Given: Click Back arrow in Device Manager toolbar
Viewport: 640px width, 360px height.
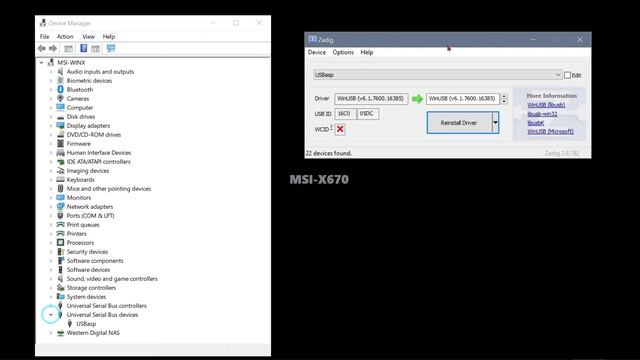Looking at the screenshot, I should [x=42, y=49].
